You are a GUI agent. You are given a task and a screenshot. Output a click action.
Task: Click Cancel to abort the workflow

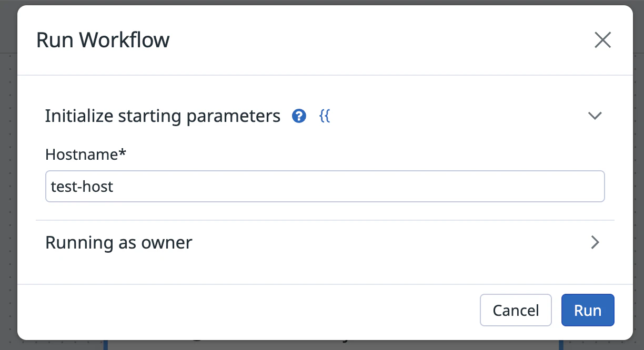(516, 310)
